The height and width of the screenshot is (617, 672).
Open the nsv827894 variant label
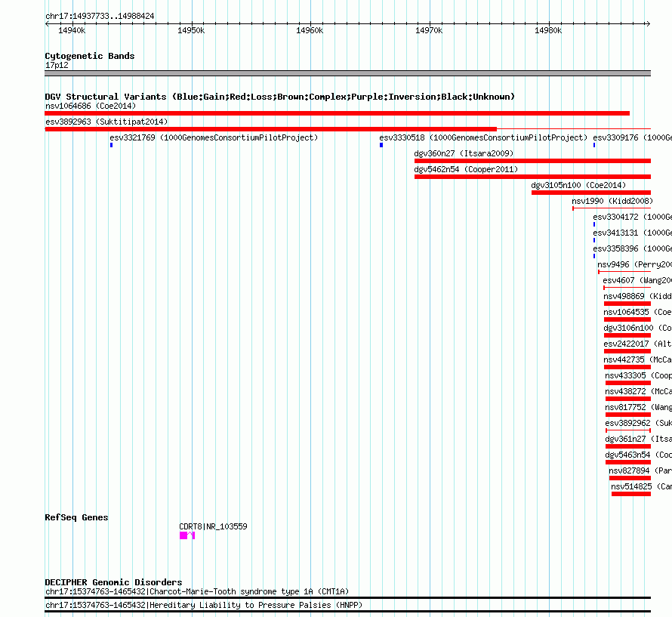coord(640,470)
